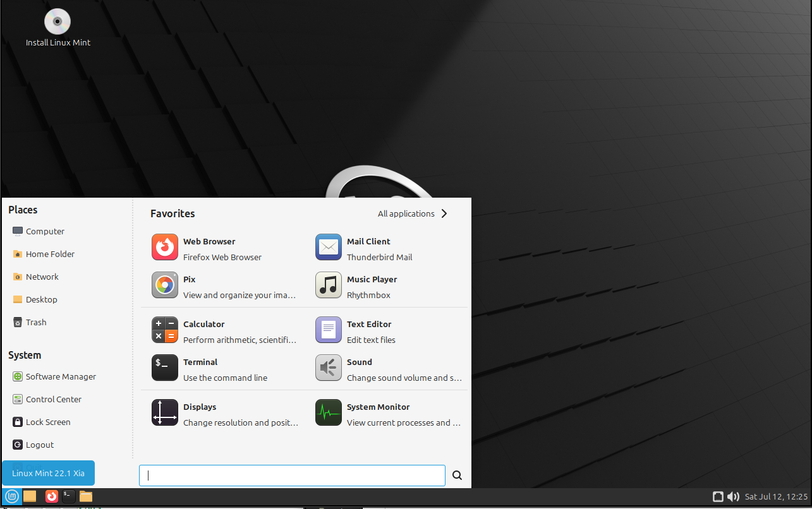Click the Logout entry
The width and height of the screenshot is (812, 509).
coord(40,445)
